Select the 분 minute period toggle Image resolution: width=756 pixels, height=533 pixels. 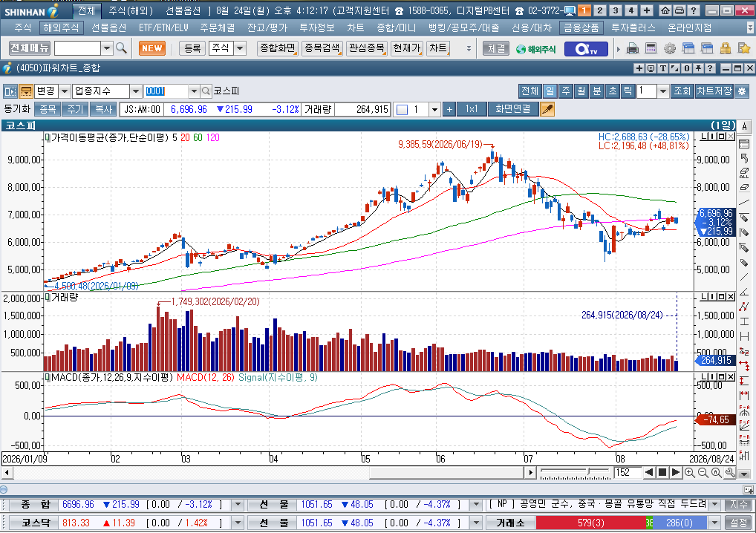(596, 91)
